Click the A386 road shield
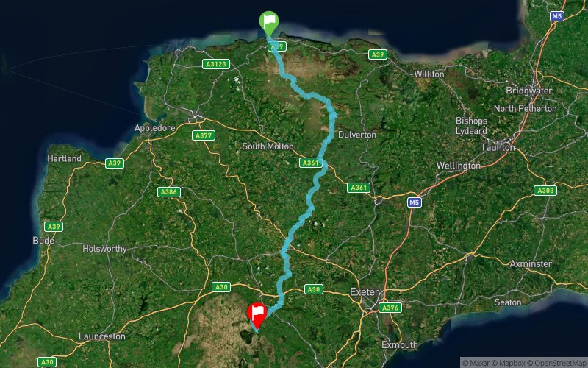 [169, 192]
